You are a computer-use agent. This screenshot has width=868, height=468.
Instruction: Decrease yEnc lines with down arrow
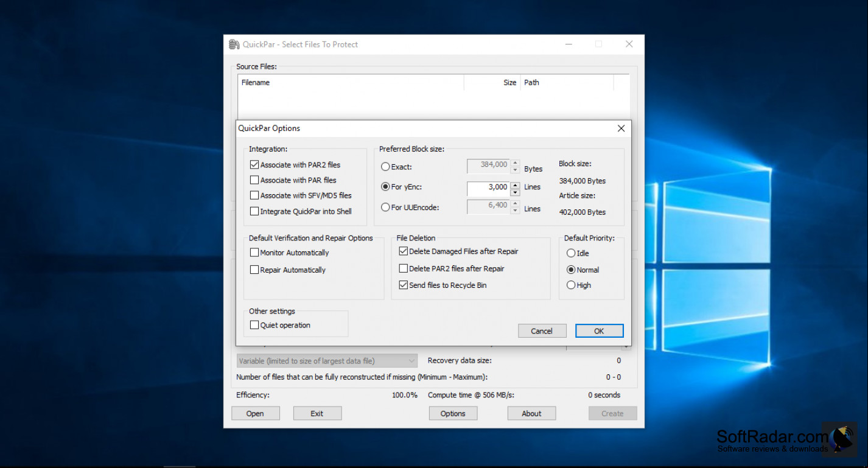(515, 192)
